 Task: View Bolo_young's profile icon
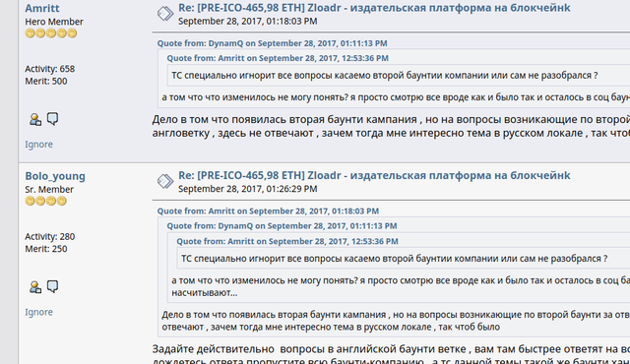click(x=35, y=287)
